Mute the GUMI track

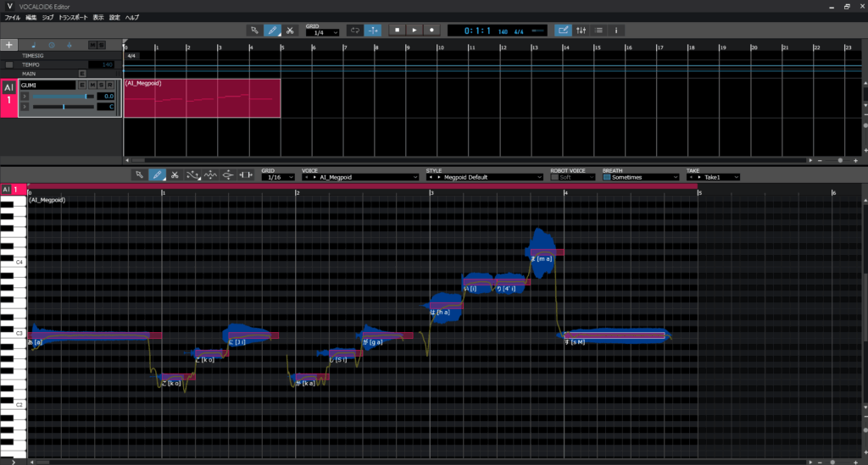point(92,86)
